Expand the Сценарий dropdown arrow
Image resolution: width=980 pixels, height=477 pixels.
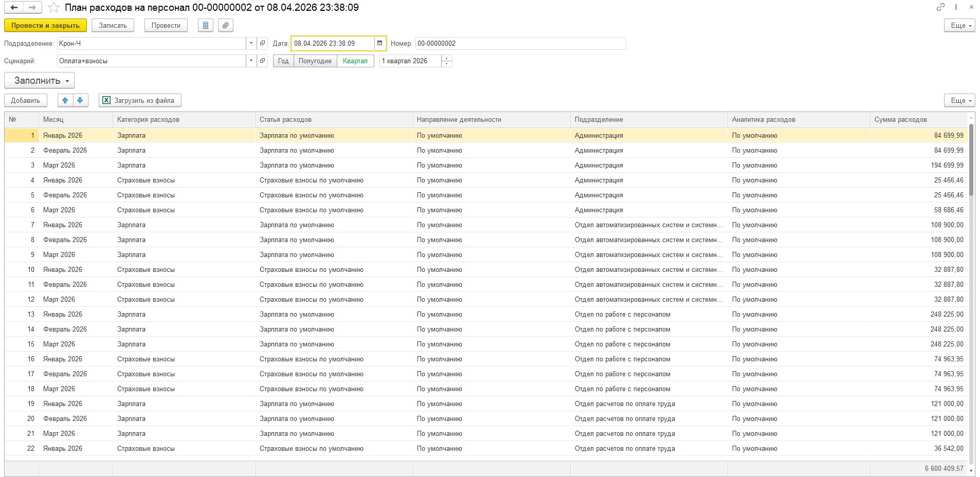(x=251, y=61)
